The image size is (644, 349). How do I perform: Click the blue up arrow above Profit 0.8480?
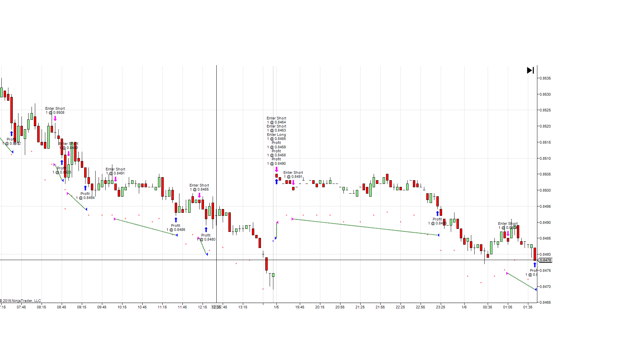(x=206, y=230)
